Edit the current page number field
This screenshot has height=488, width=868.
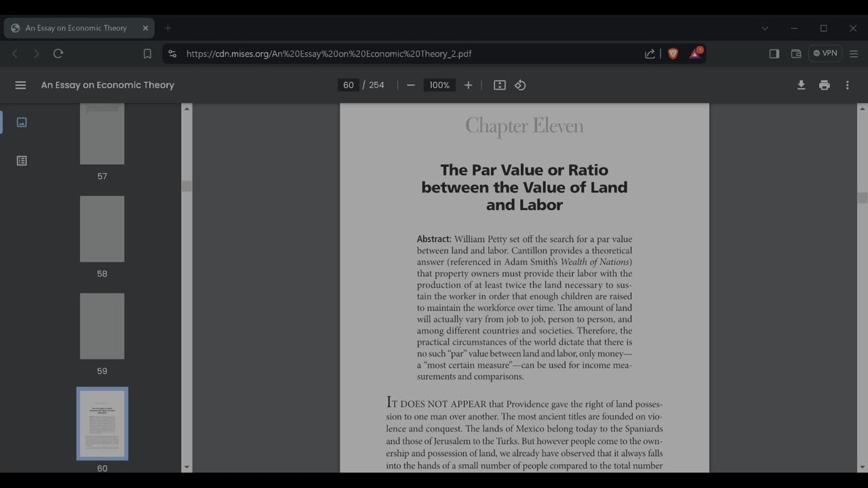click(x=349, y=85)
